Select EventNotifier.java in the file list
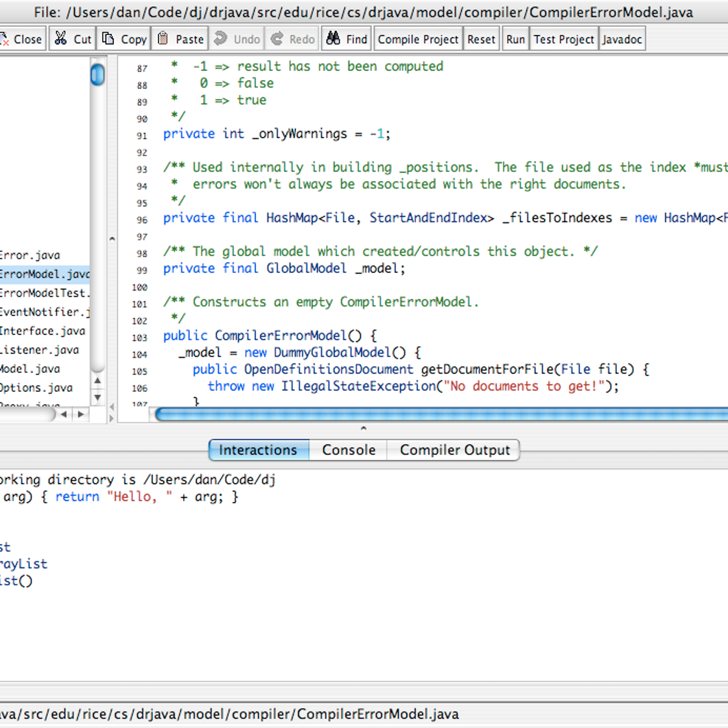This screenshot has height=728, width=728. (42, 312)
